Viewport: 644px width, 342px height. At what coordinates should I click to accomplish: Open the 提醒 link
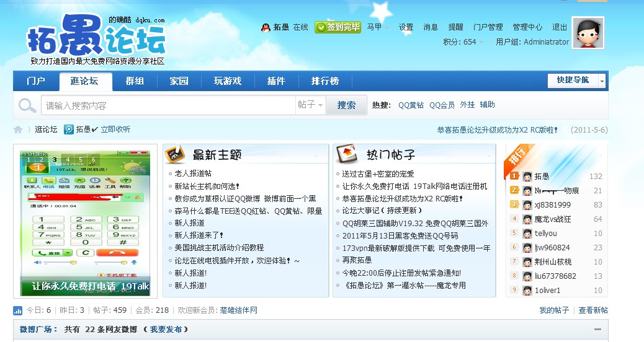point(455,27)
